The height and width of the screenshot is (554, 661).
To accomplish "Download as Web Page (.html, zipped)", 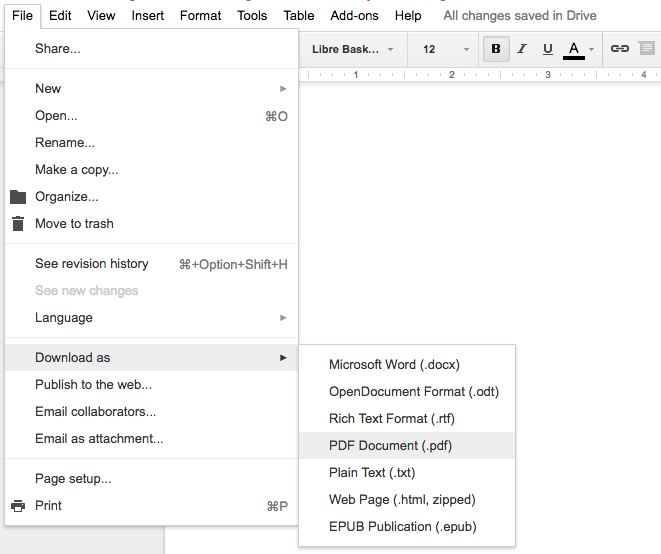I will coord(407,499).
